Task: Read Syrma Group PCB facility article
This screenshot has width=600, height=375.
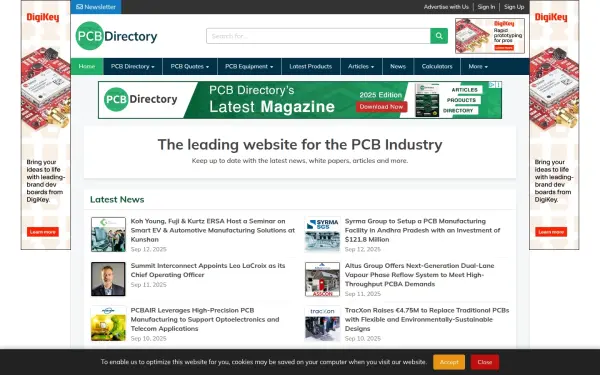Action: click(422, 230)
